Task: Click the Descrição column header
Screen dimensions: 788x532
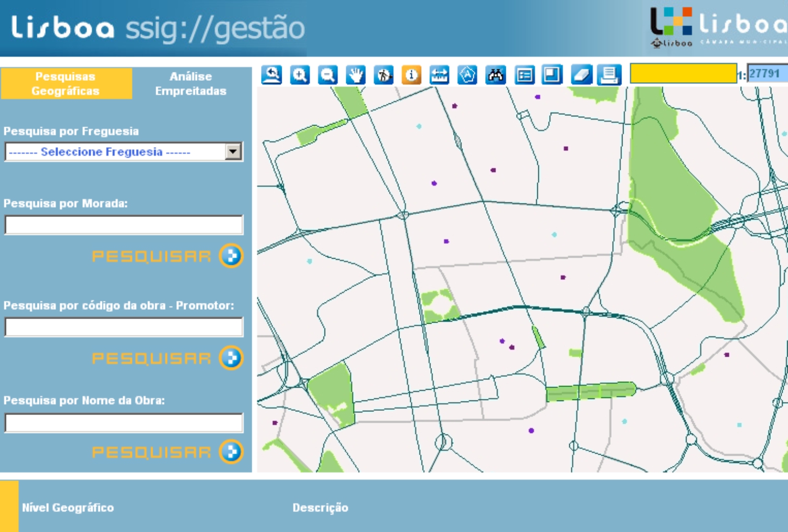Action: (x=321, y=507)
